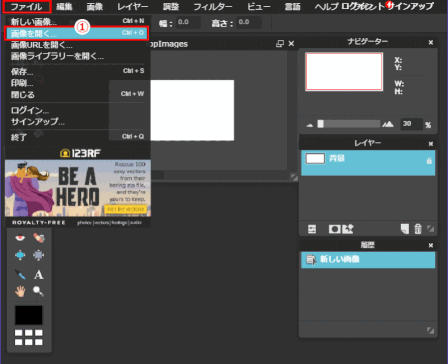
Task: Open the ヘルプ menu
Action: coord(326,7)
